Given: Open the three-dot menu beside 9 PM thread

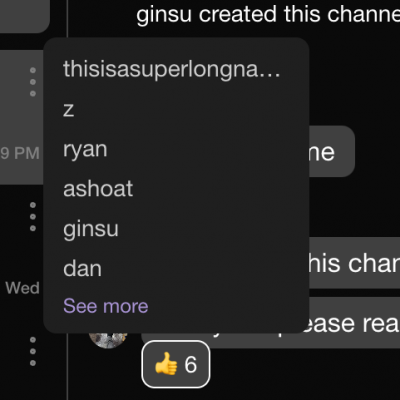Looking at the screenshot, I should [33, 82].
